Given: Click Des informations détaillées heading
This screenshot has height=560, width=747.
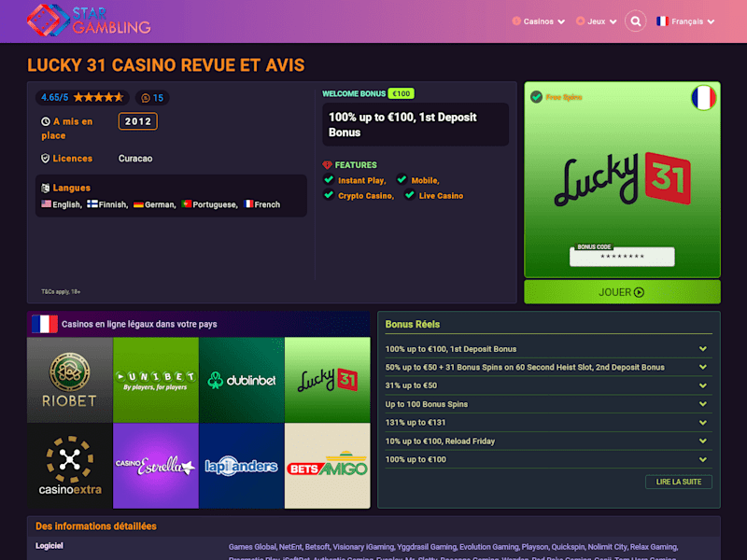Looking at the screenshot, I should click(96, 526).
